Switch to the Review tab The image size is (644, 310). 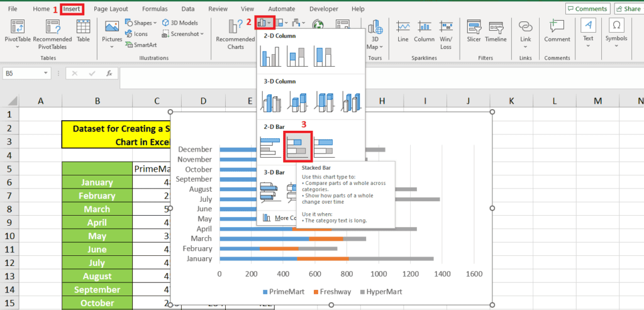(x=218, y=9)
